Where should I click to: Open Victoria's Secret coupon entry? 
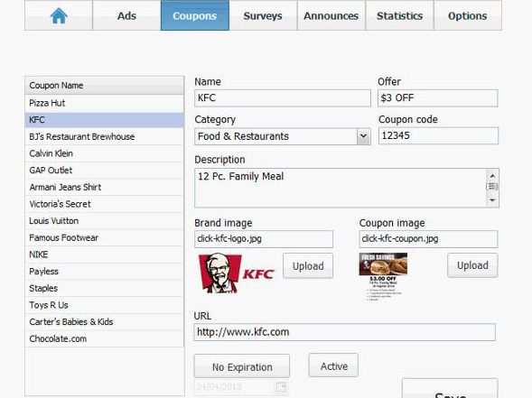tap(104, 204)
